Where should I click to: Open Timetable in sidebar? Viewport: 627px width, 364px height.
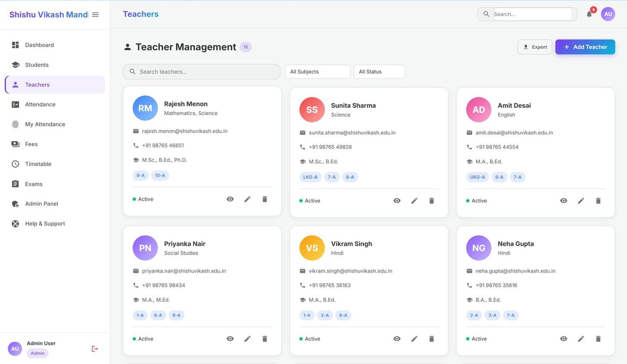click(55, 164)
